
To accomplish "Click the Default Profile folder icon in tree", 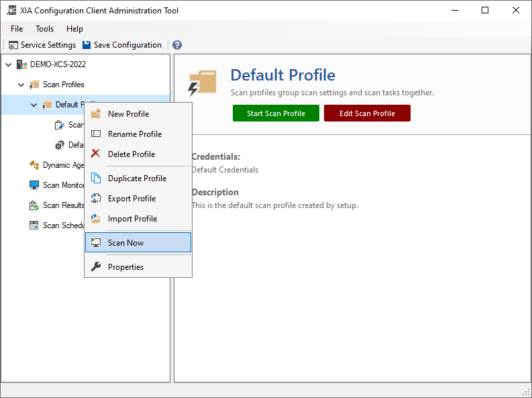I will (47, 105).
